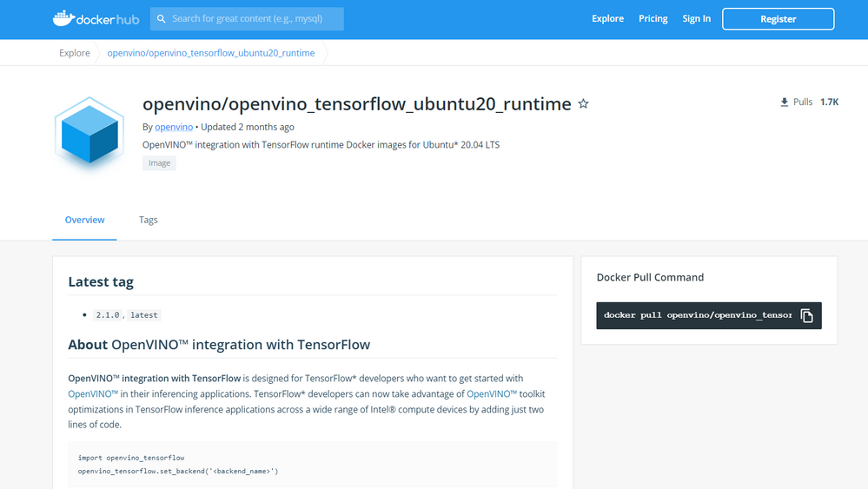This screenshot has height=489, width=868.
Task: Go to Sign In
Action: (x=696, y=19)
